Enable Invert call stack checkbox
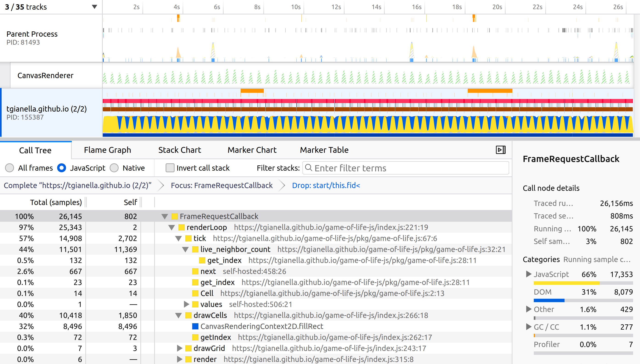Viewport: 640px width, 364px height. pos(170,168)
